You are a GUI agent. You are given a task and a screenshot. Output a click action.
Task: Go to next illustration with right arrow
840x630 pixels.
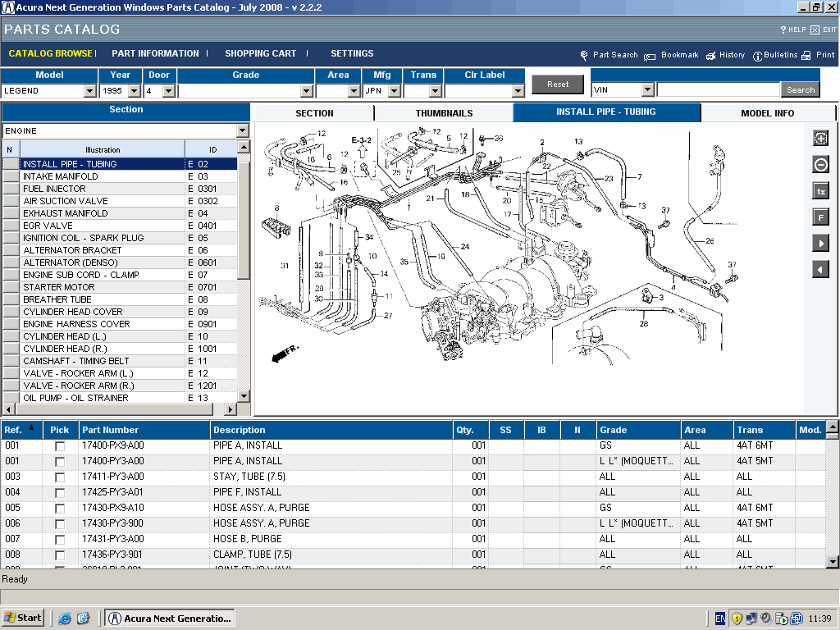tap(820, 244)
